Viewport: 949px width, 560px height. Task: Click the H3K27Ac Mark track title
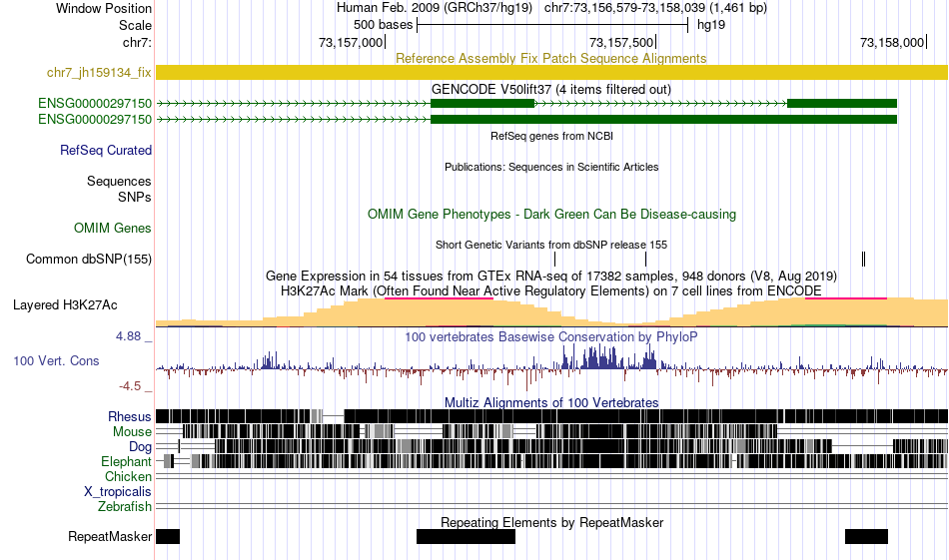tap(551, 290)
